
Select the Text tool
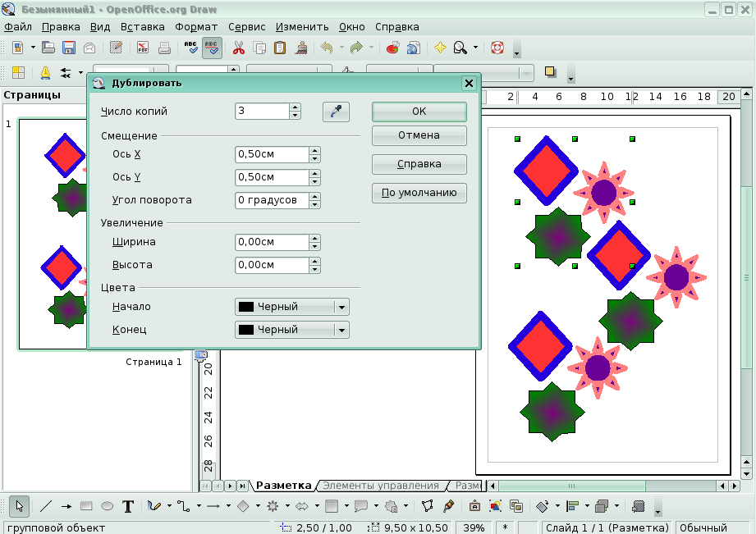click(128, 506)
